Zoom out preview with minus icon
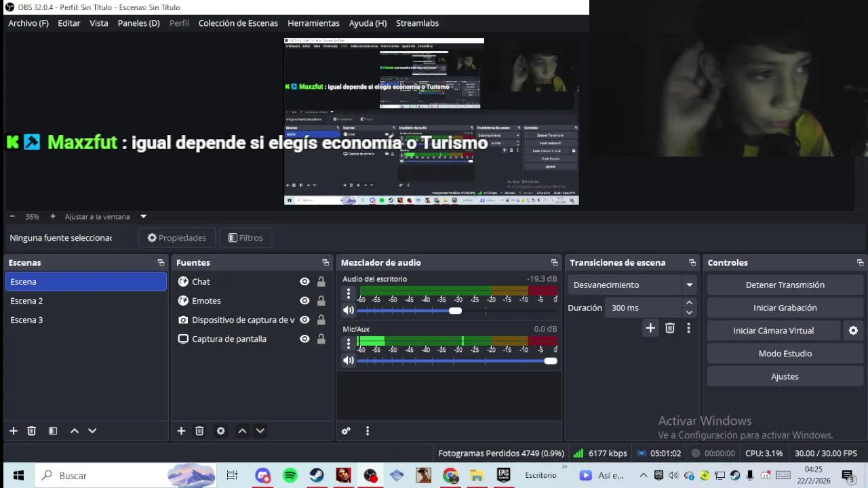The width and height of the screenshot is (868, 488). [x=12, y=217]
